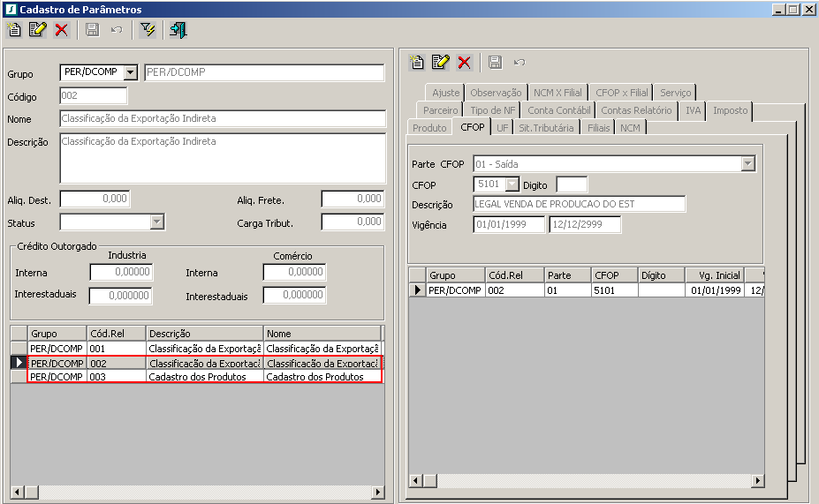Select the CFOP tab
819x504 pixels.
coord(472,127)
